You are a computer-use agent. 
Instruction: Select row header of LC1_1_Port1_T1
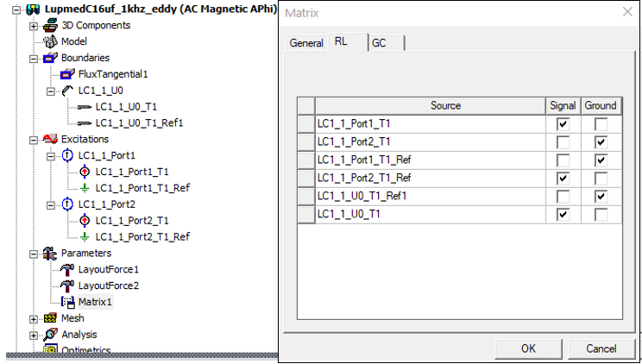(306, 124)
